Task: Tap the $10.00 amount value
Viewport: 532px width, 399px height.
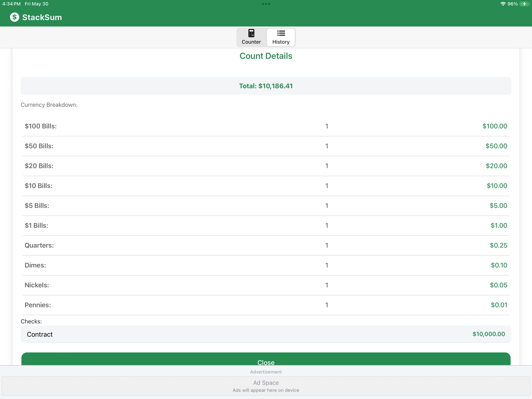Action: pyautogui.click(x=497, y=186)
